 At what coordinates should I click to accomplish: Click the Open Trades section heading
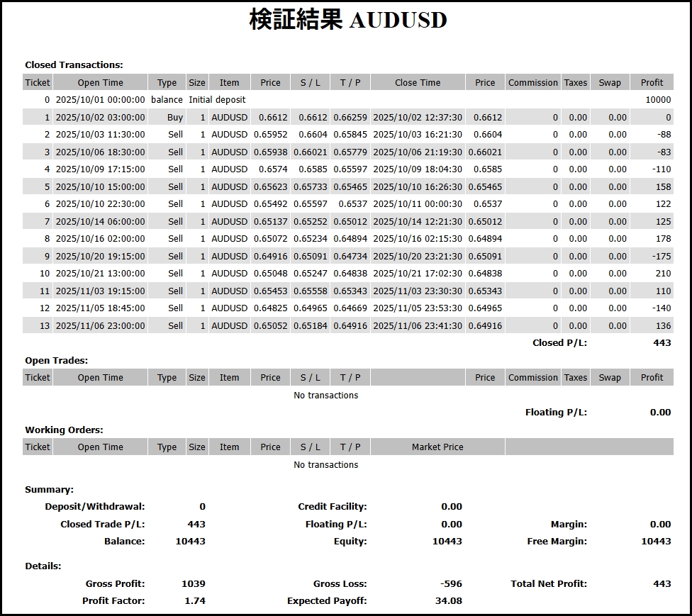[57, 360]
